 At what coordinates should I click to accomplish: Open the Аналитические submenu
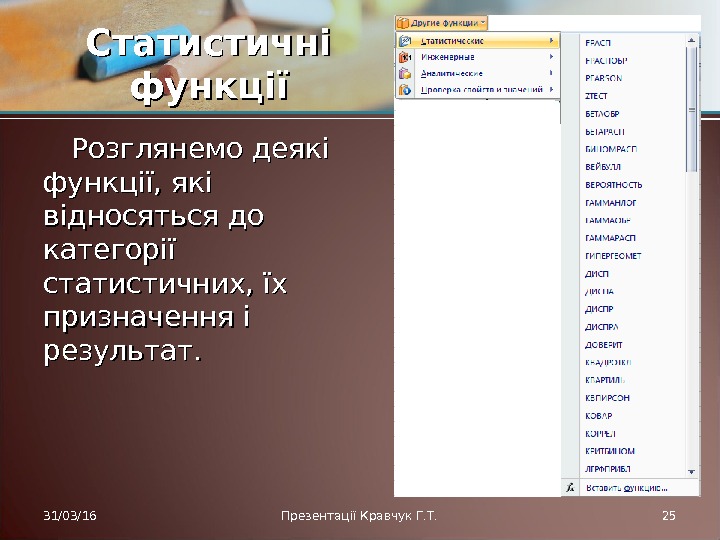click(478, 73)
